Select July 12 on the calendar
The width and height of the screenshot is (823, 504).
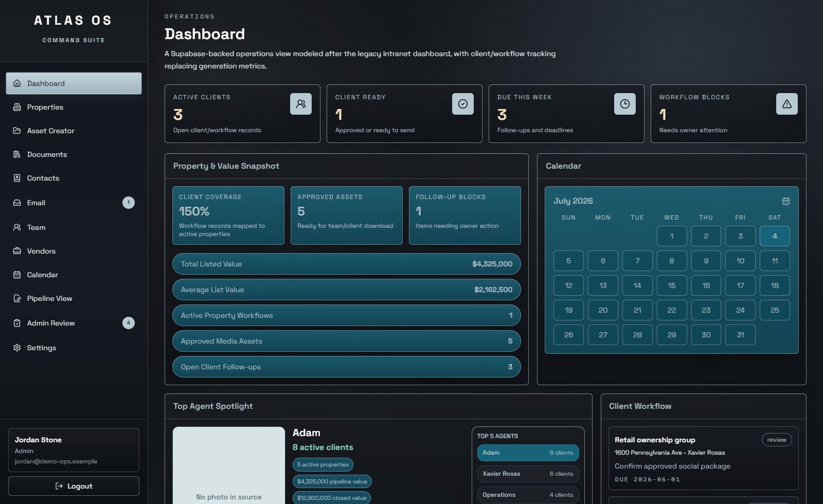568,285
